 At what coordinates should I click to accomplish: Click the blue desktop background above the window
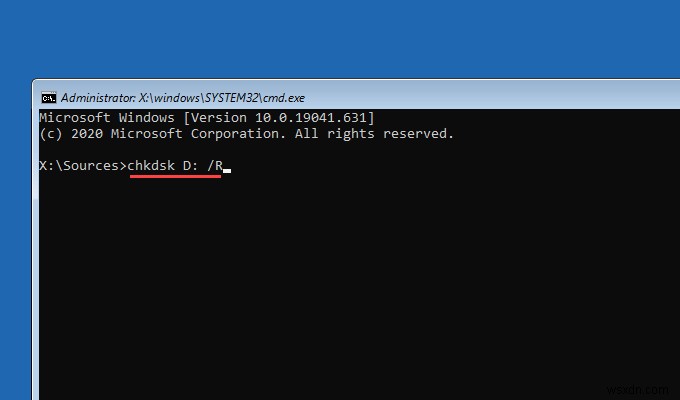coord(340,40)
